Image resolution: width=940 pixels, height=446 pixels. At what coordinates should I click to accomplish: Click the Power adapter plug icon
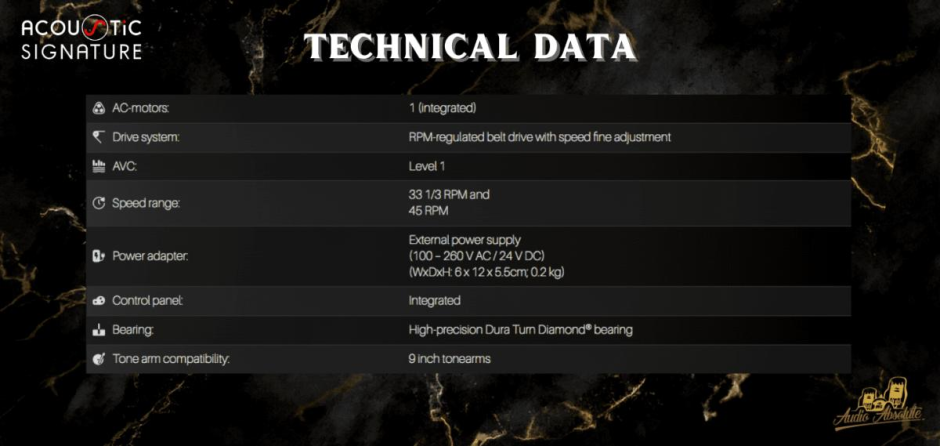pyautogui.click(x=98, y=256)
